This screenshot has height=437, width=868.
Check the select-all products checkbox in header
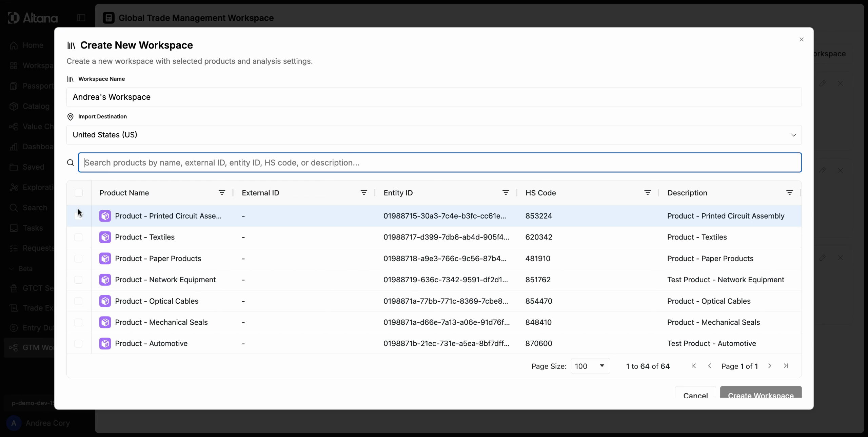point(79,193)
